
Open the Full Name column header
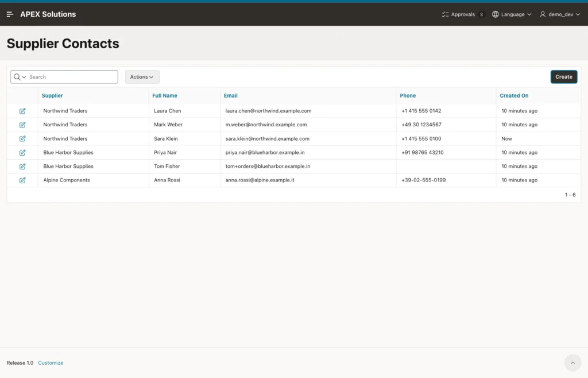click(x=165, y=95)
